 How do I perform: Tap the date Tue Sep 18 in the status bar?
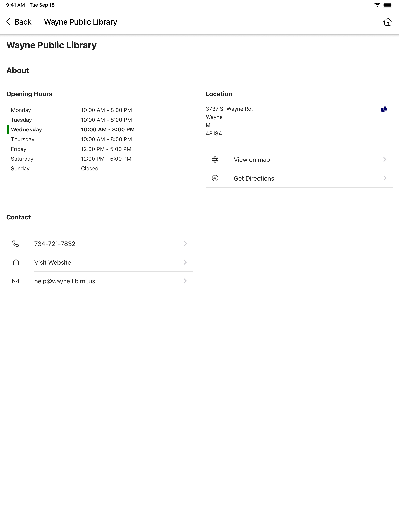coord(42,5)
